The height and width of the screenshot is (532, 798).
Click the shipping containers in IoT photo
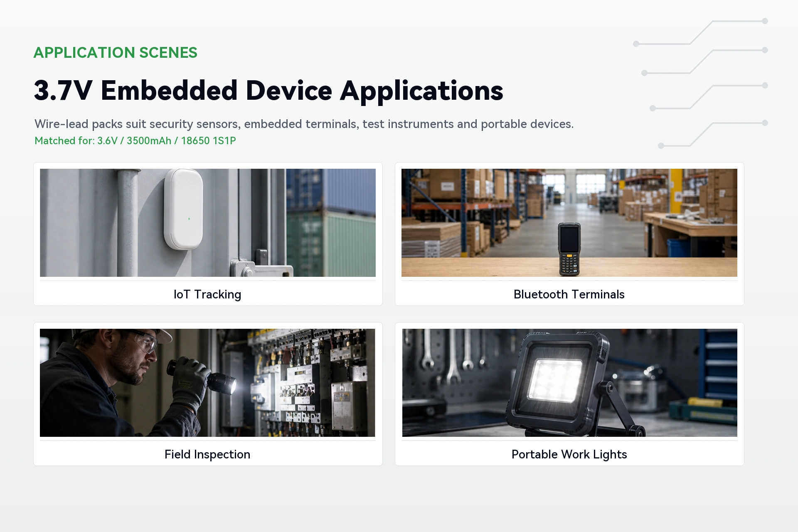coord(331,223)
